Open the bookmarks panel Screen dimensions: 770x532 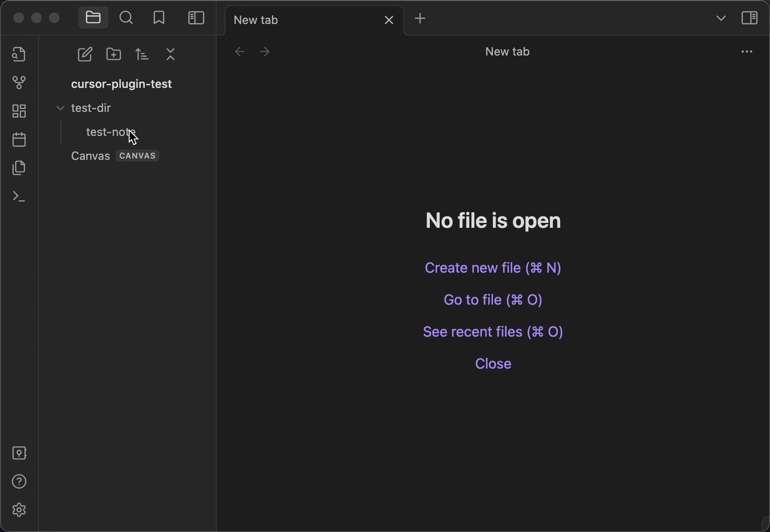pos(159,18)
